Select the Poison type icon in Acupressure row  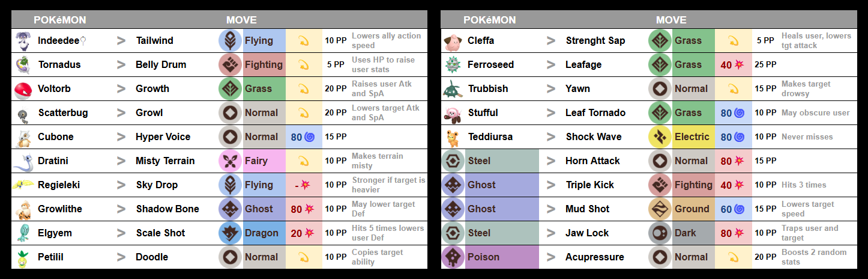[x=453, y=257]
